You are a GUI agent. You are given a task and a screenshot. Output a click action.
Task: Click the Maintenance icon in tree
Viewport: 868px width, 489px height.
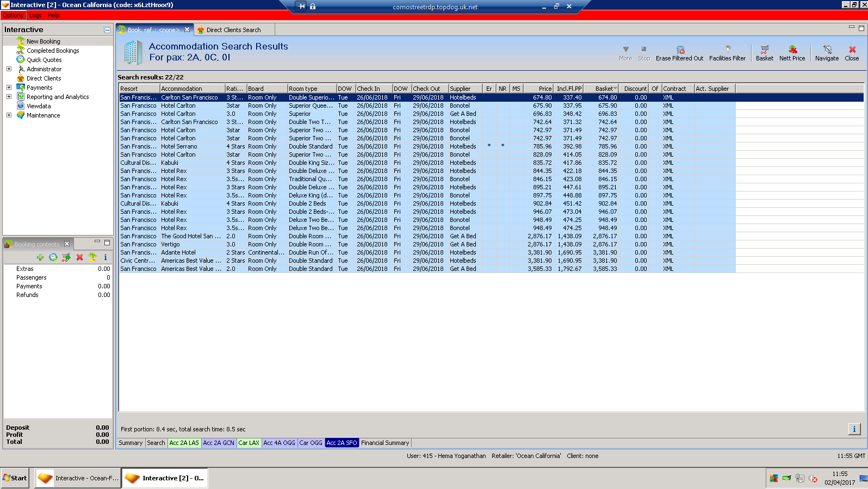pos(21,115)
